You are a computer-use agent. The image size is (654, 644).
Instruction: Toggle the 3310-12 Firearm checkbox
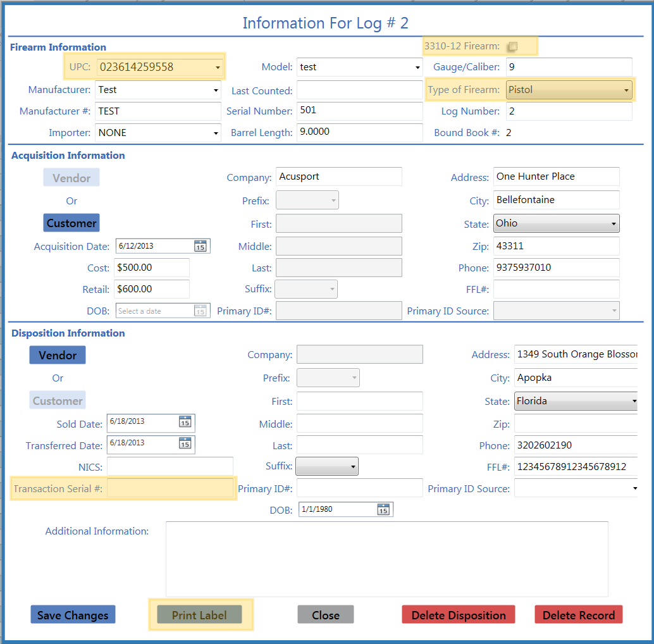click(512, 46)
